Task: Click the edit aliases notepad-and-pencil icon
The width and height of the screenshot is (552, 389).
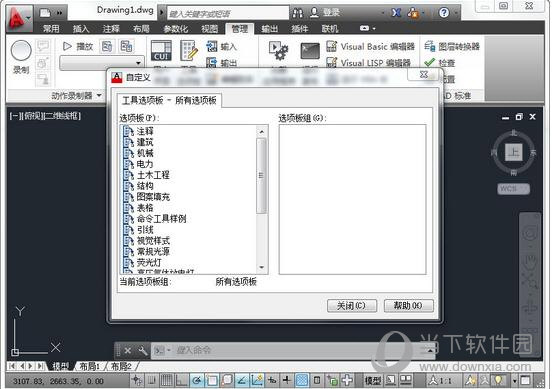Action: pos(189,50)
